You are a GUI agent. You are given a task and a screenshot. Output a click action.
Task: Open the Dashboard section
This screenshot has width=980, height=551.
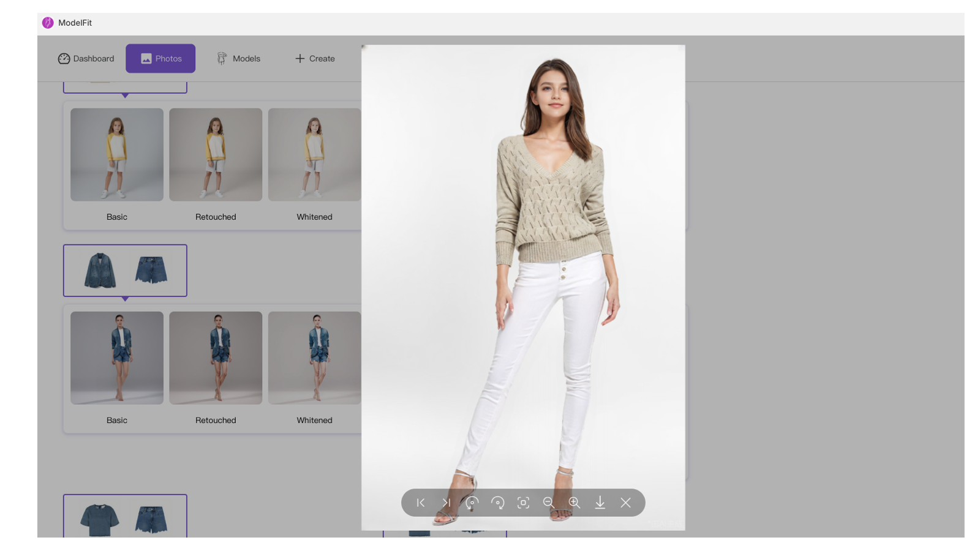click(86, 58)
